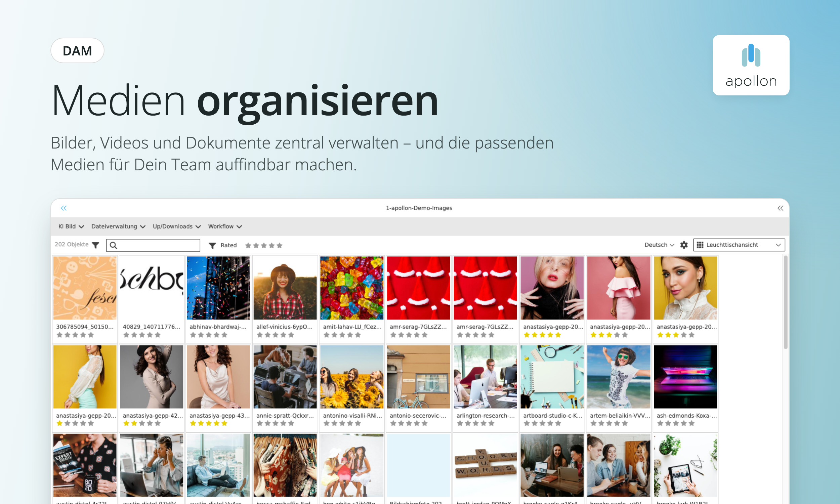Click the 1-apollon-Demo-Images title
840x504 pixels.
419,208
